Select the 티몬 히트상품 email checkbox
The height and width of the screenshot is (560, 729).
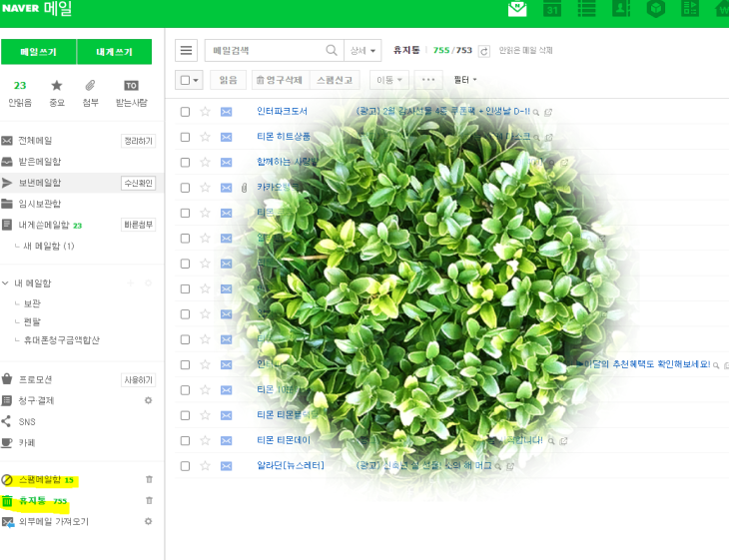(x=185, y=137)
